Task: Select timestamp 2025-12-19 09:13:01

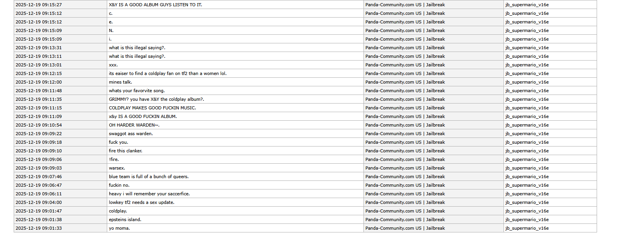Action: [x=39, y=65]
